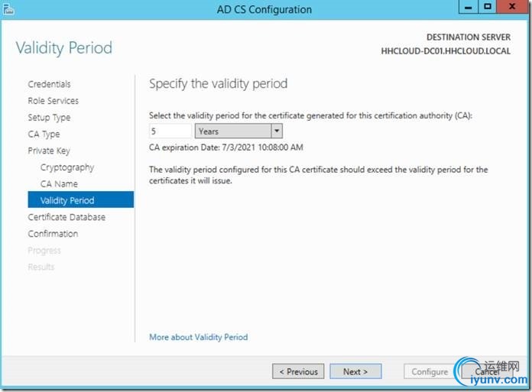Select the highlighted Validity Period step
Image resolution: width=532 pixels, height=392 pixels.
(x=67, y=200)
